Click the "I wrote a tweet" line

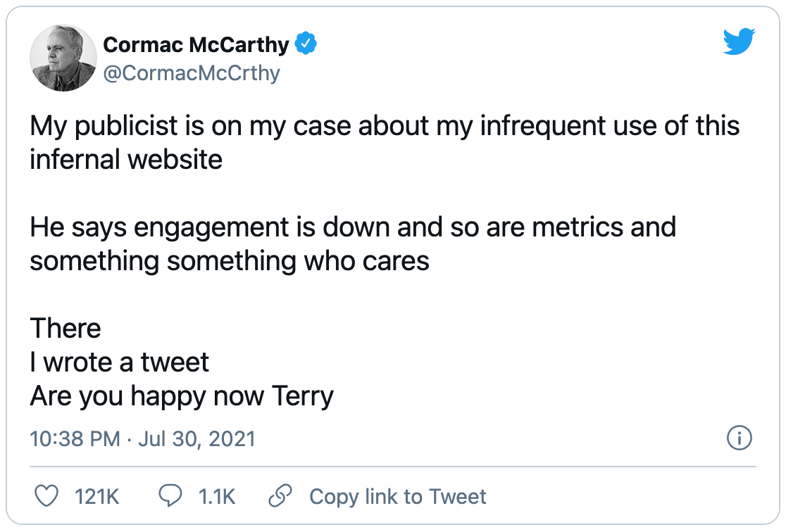click(x=119, y=362)
